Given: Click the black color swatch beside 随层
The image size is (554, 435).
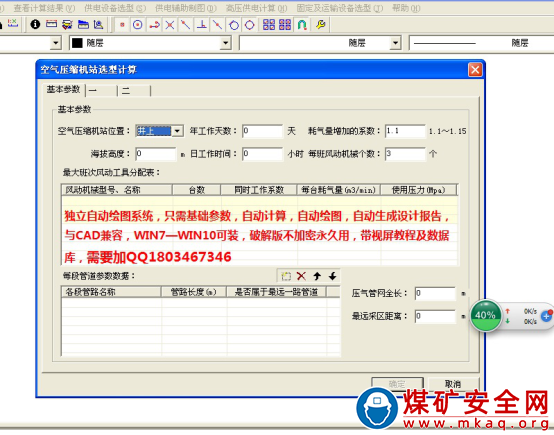Looking at the screenshot, I should pyautogui.click(x=77, y=43).
